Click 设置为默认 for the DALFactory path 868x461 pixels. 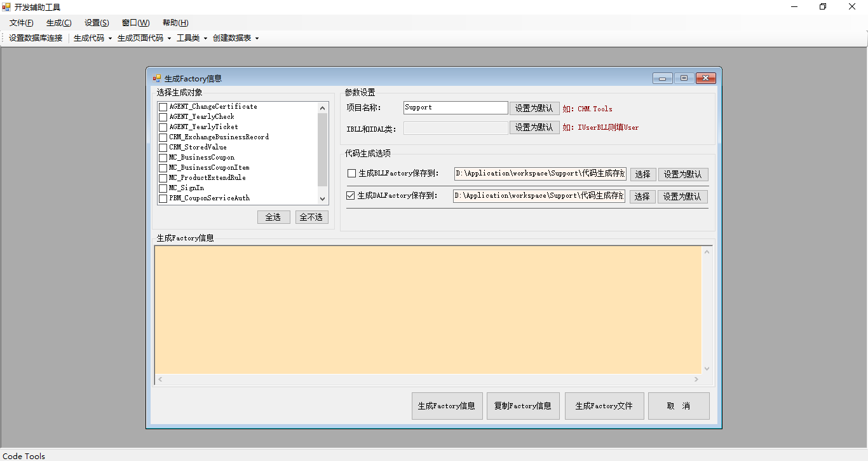click(682, 196)
